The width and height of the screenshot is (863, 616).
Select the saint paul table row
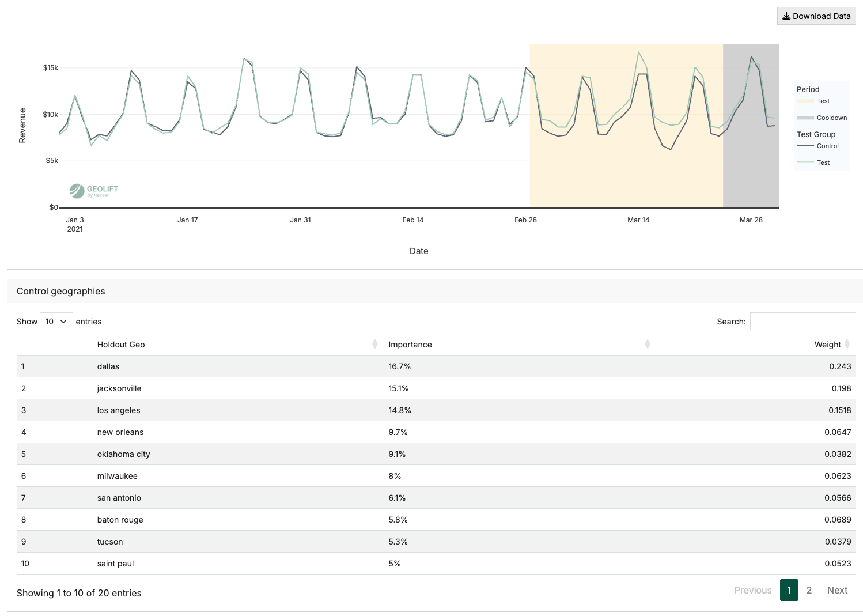tap(115, 564)
